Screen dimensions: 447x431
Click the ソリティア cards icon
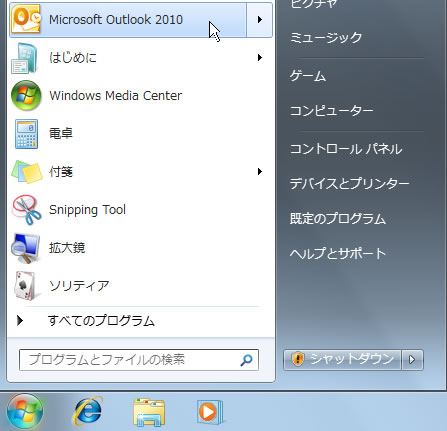coord(27,286)
